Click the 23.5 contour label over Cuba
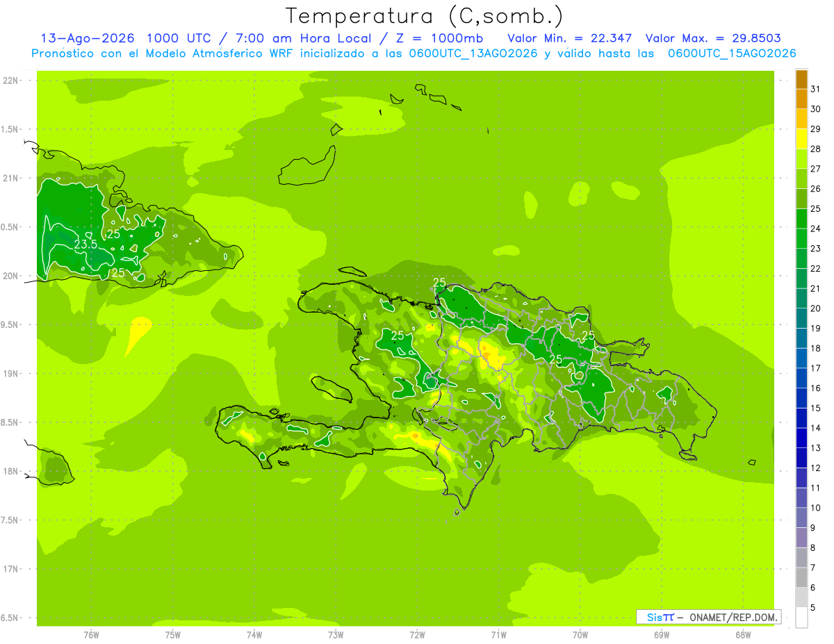 pyautogui.click(x=85, y=245)
